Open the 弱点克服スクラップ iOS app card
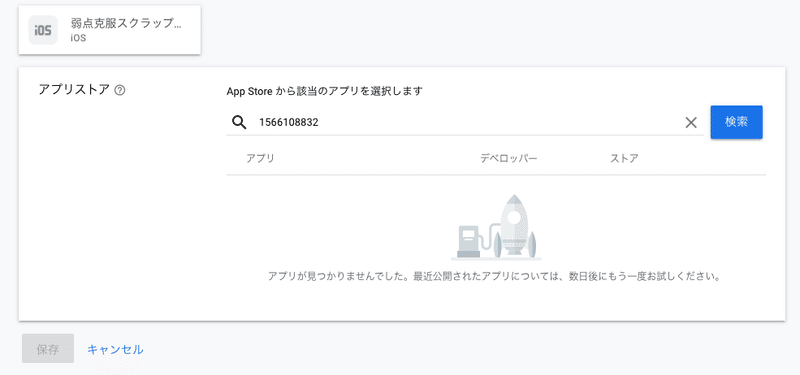800x375 pixels. point(110,30)
